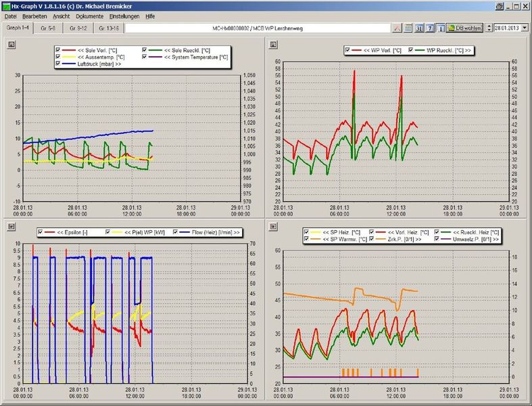
Task: Click the date spinner arrows beside date
Action: pyautogui.click(x=489, y=28)
